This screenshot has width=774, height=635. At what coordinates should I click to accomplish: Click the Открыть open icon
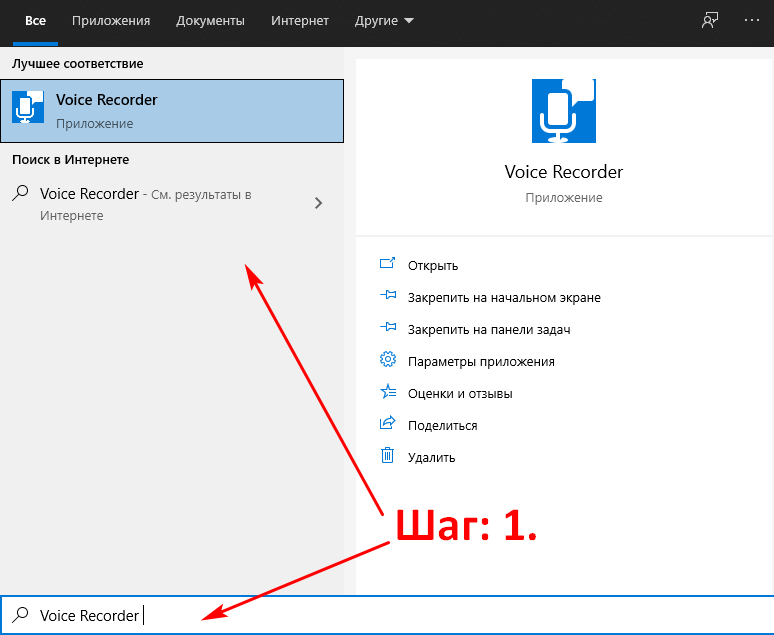(x=387, y=263)
